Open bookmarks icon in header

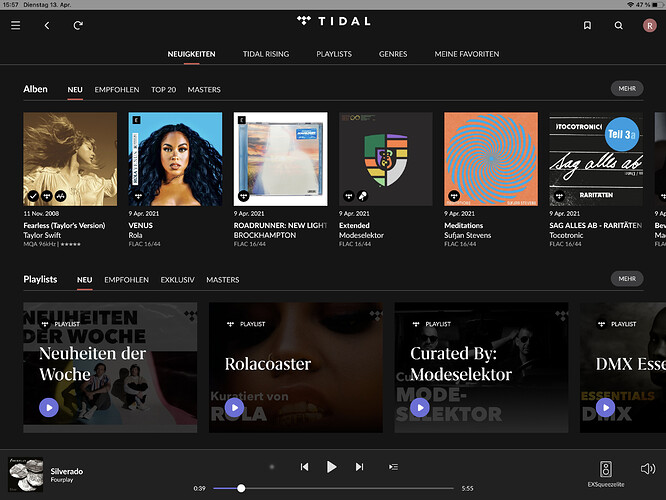[587, 25]
